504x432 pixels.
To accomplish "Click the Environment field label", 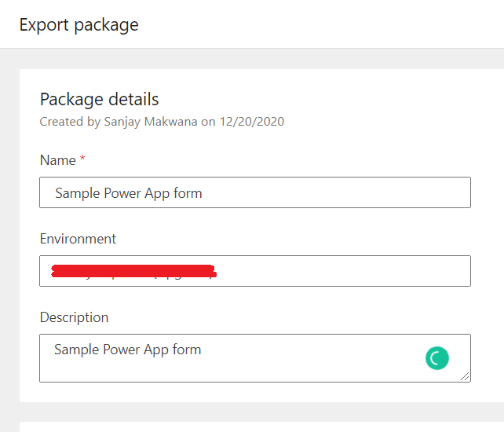I will [x=78, y=239].
